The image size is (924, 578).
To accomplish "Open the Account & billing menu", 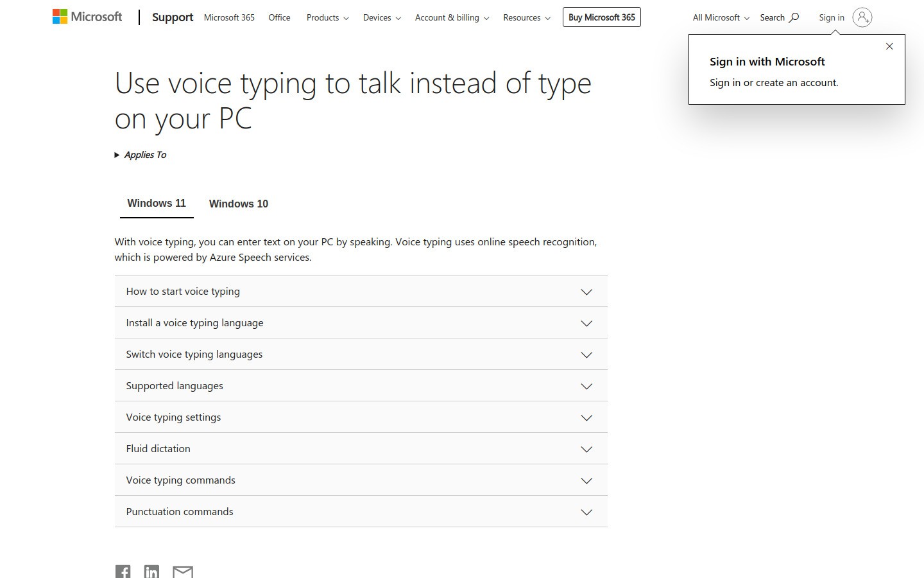I will tap(452, 17).
